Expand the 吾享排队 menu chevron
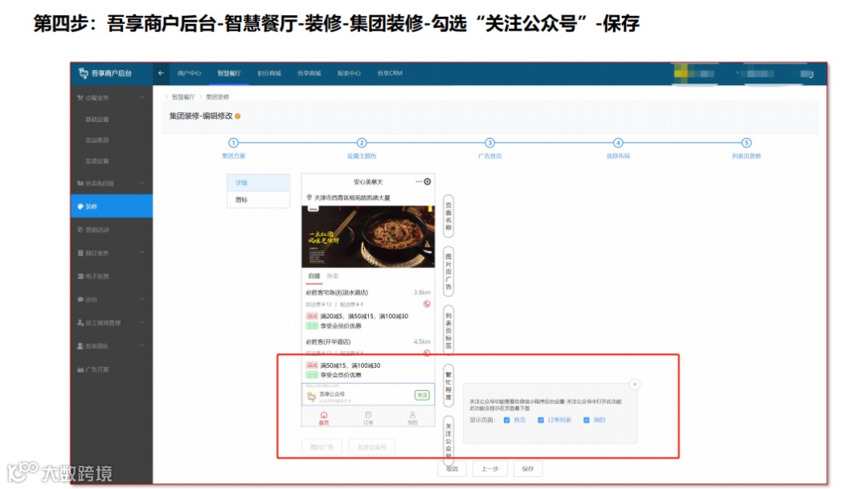868x489 pixels. tap(142, 346)
